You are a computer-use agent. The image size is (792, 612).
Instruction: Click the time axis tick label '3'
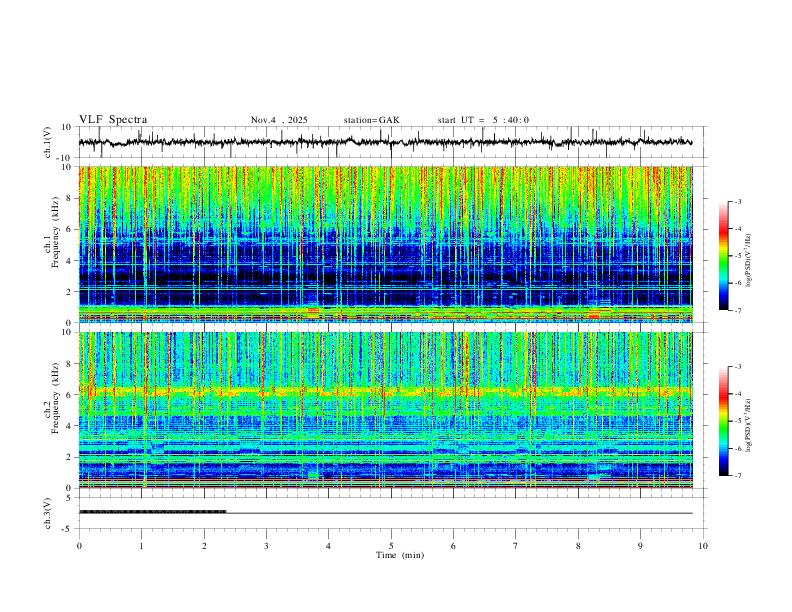[266, 546]
